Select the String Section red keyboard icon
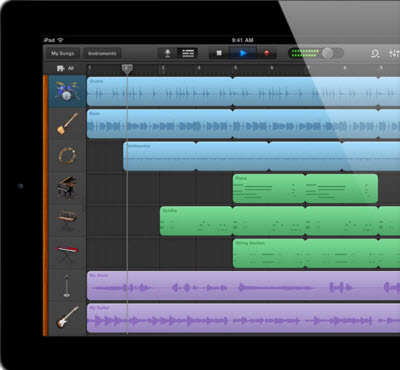Image resolution: width=400 pixels, height=370 pixels. (67, 253)
